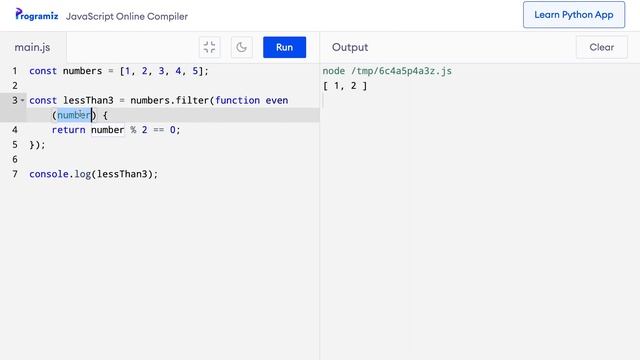Click '.filter' on line 3

coord(190,100)
